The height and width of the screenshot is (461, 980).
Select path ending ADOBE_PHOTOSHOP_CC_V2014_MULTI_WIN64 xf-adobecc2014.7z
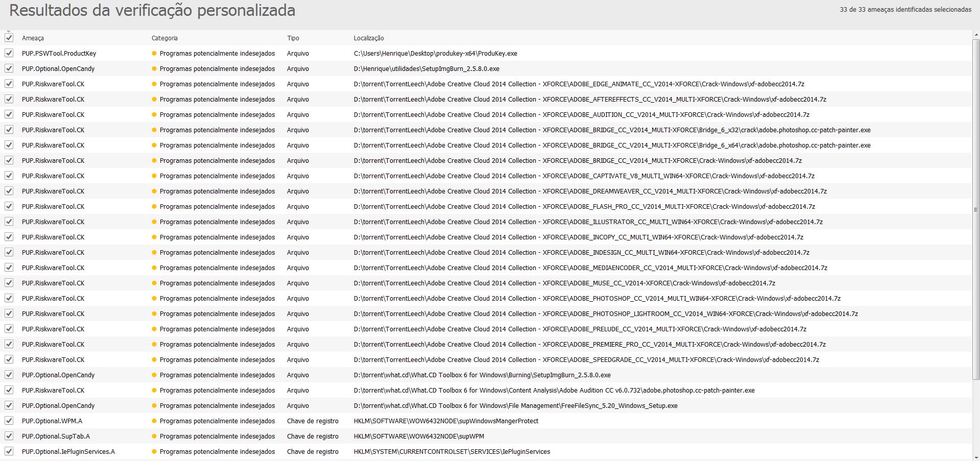click(x=597, y=299)
